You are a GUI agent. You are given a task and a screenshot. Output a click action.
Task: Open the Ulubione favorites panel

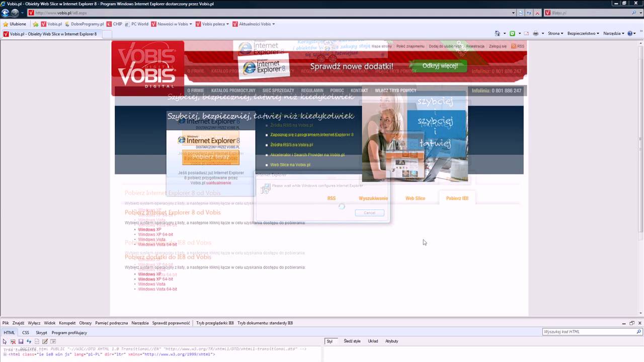15,24
